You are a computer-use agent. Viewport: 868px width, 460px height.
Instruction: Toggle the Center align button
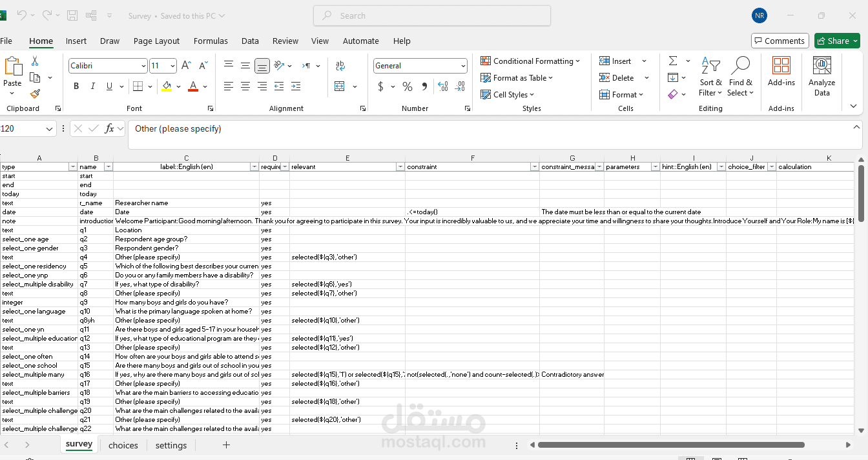[x=245, y=86]
